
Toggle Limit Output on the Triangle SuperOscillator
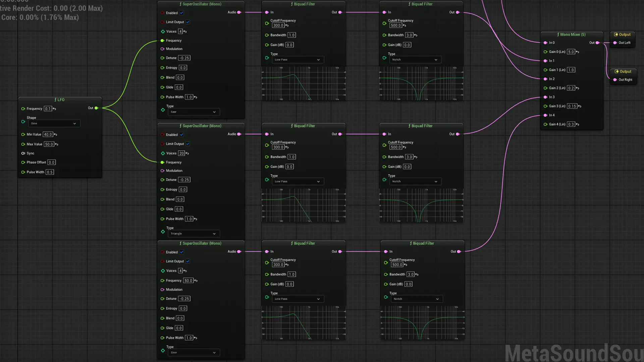point(188,144)
